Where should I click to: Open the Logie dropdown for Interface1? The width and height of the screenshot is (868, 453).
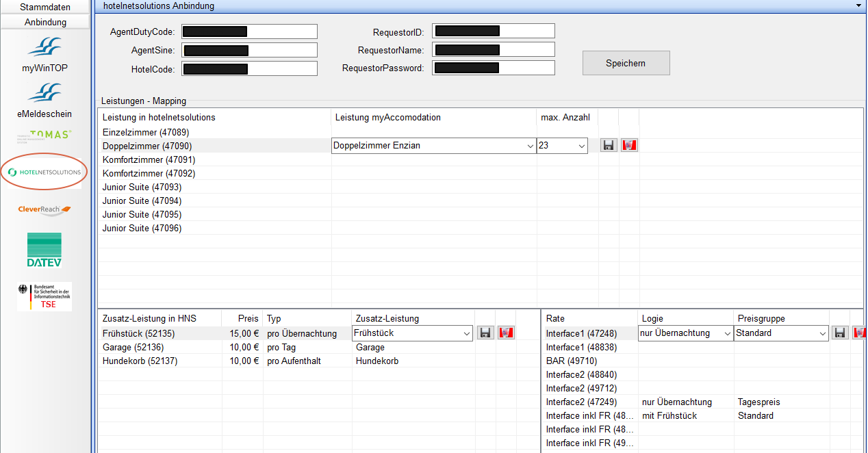(726, 333)
